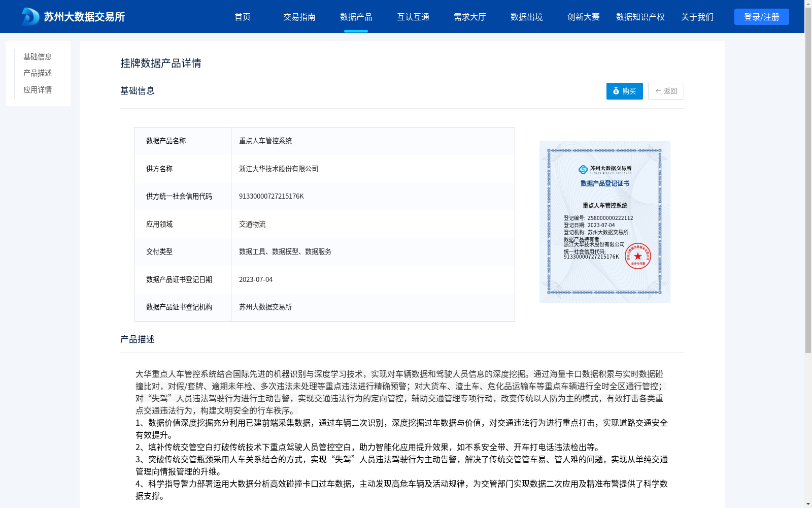
Task: Select supplier name 浙江大华技术股份有限公司
Action: pyautogui.click(x=279, y=169)
